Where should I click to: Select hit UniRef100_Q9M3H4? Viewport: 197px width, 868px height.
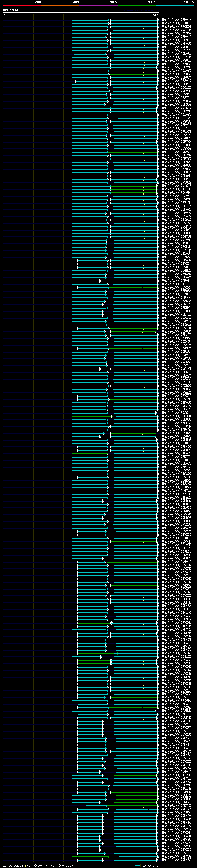pyautogui.click(x=177, y=416)
